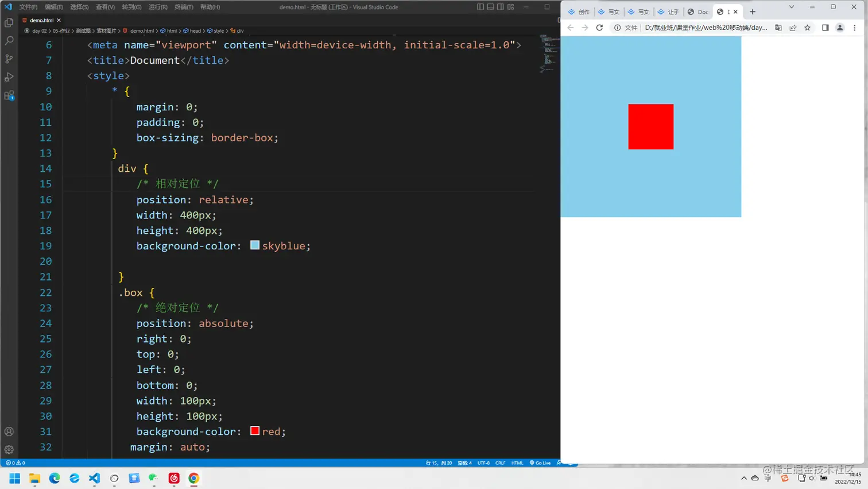This screenshot has width=868, height=489.
Task: Start Go Live server from status bar
Action: coord(540,463)
